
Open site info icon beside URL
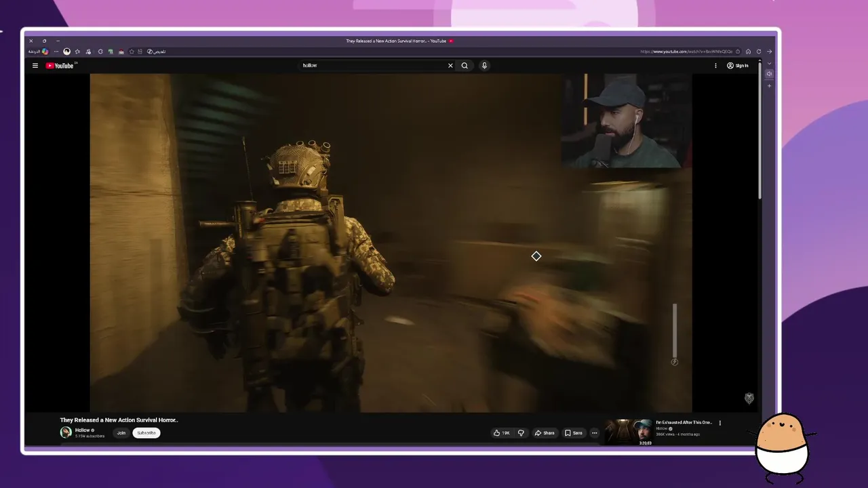(x=738, y=52)
